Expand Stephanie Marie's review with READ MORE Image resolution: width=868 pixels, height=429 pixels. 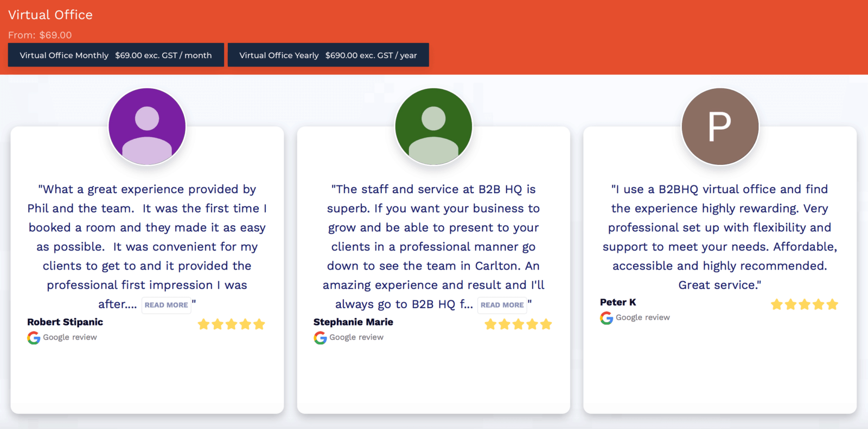(502, 305)
